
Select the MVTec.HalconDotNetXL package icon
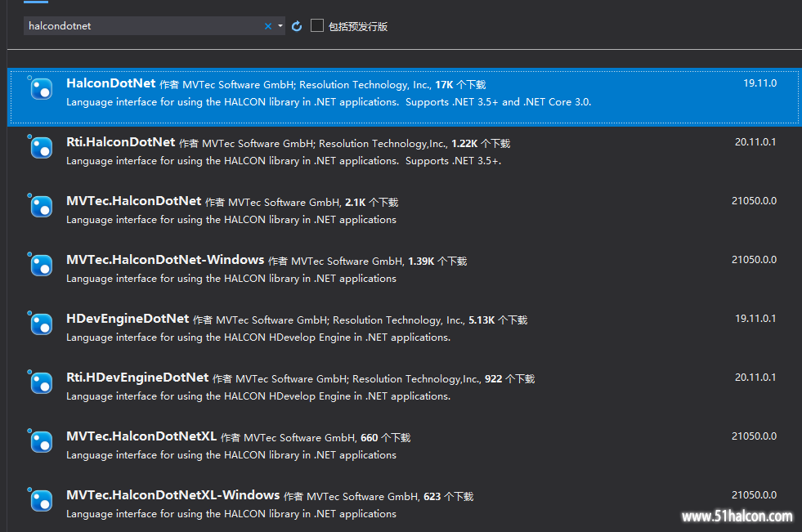(x=40, y=440)
